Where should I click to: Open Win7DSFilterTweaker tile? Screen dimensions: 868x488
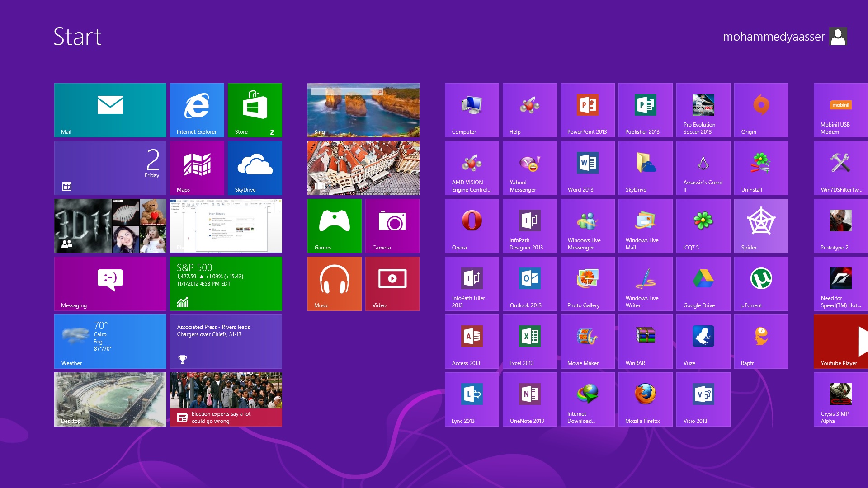(x=841, y=168)
